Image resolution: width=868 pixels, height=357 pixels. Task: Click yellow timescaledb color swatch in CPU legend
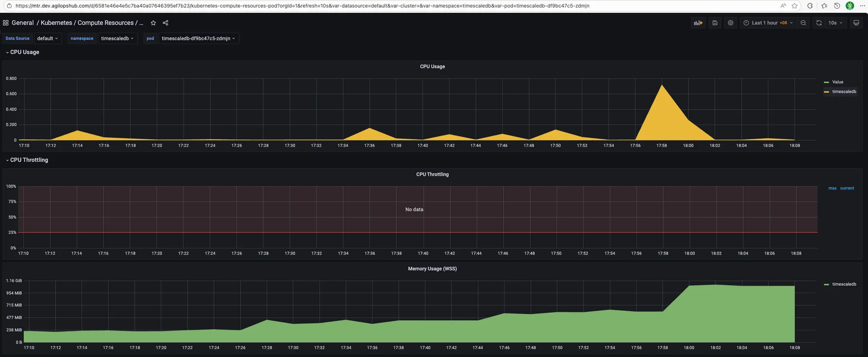(826, 92)
